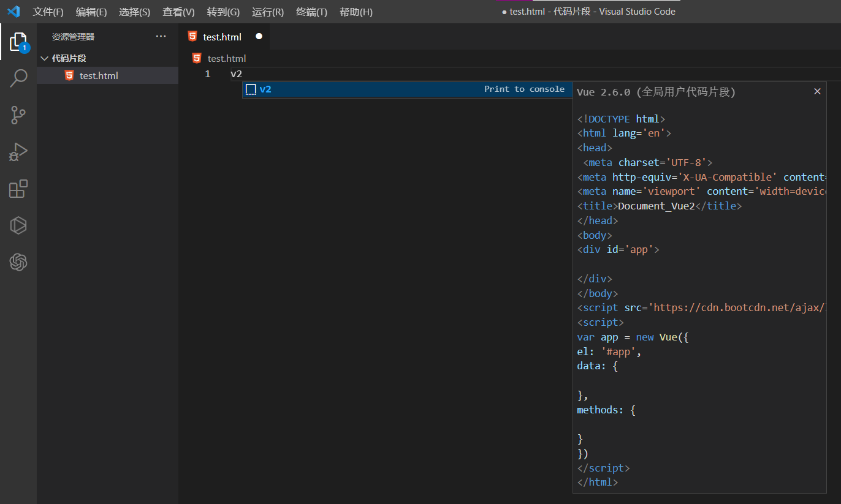Switch to the test.html editor tab
The width and height of the screenshot is (841, 504).
[224, 37]
